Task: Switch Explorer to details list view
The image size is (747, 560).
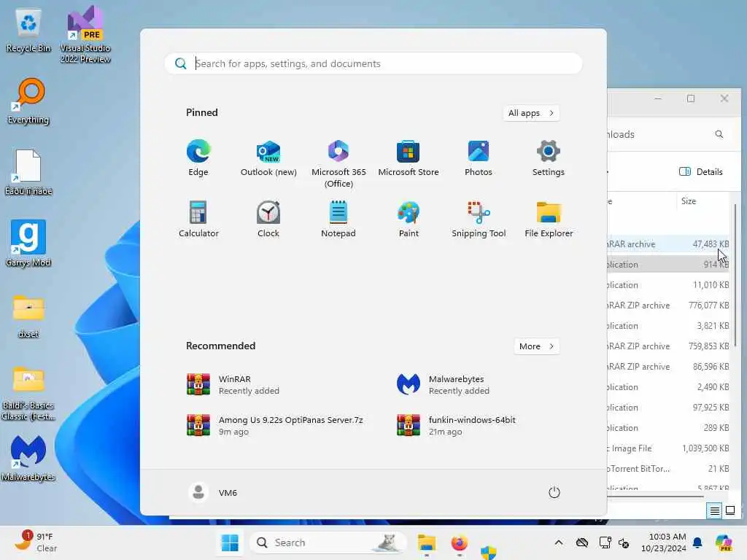Action: click(715, 511)
